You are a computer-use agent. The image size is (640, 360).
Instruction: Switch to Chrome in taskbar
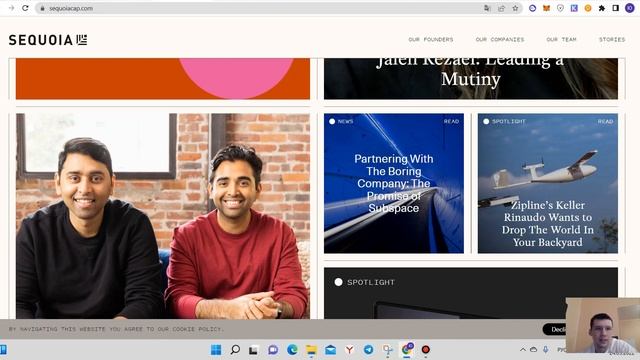coord(407,349)
